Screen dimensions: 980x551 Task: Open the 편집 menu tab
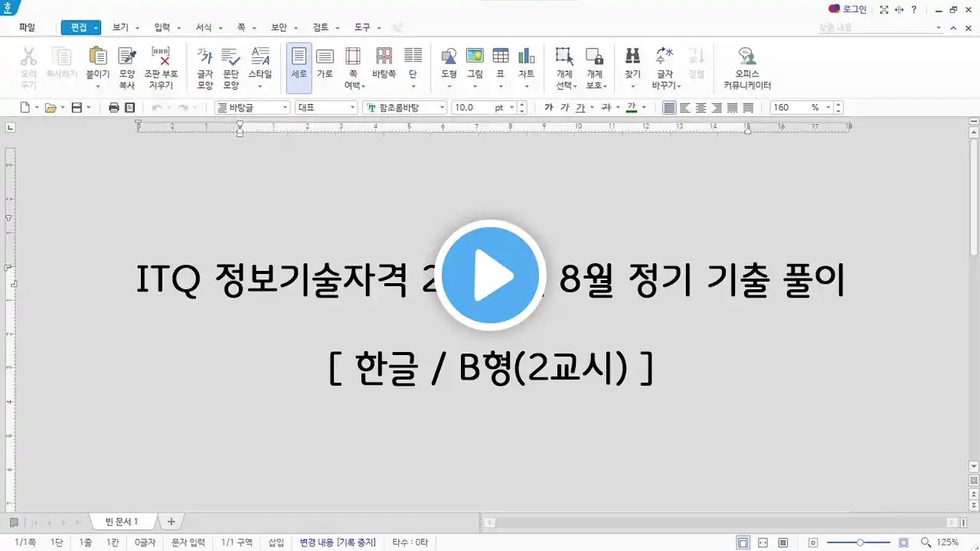coord(80,27)
